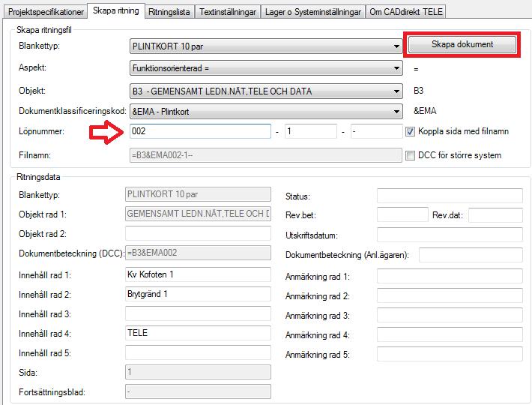Open the Om CADdirekt TELE tab
The image size is (532, 405).
[406, 12]
